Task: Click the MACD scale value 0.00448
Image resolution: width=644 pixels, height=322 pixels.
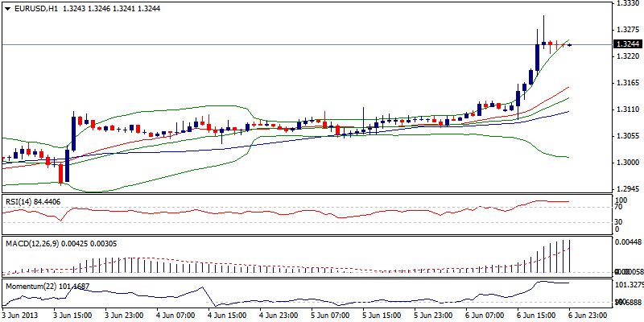Action: pyautogui.click(x=627, y=242)
